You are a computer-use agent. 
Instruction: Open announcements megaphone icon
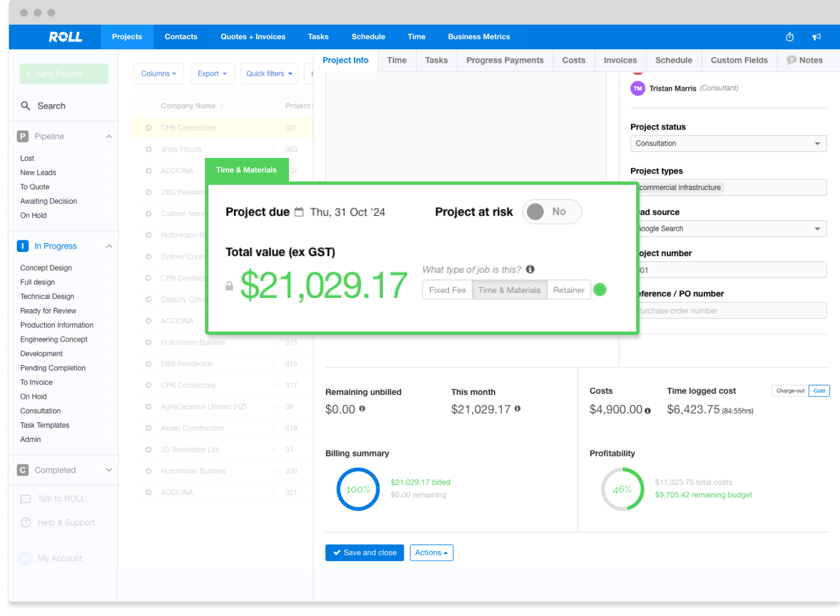(x=816, y=37)
